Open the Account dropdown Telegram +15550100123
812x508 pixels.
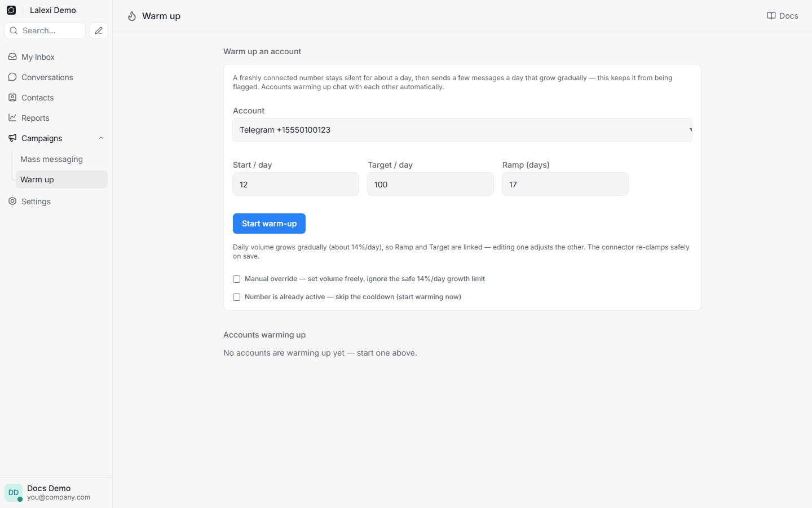click(x=462, y=130)
